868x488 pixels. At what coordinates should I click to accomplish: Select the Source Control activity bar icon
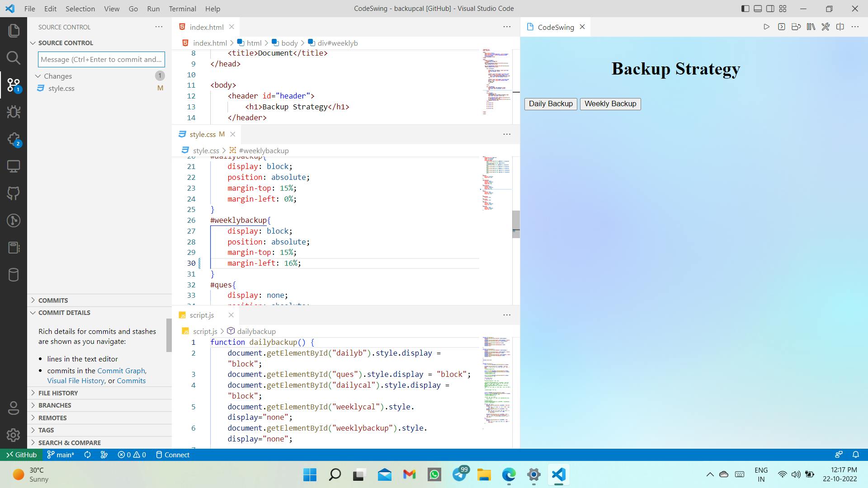pyautogui.click(x=14, y=85)
